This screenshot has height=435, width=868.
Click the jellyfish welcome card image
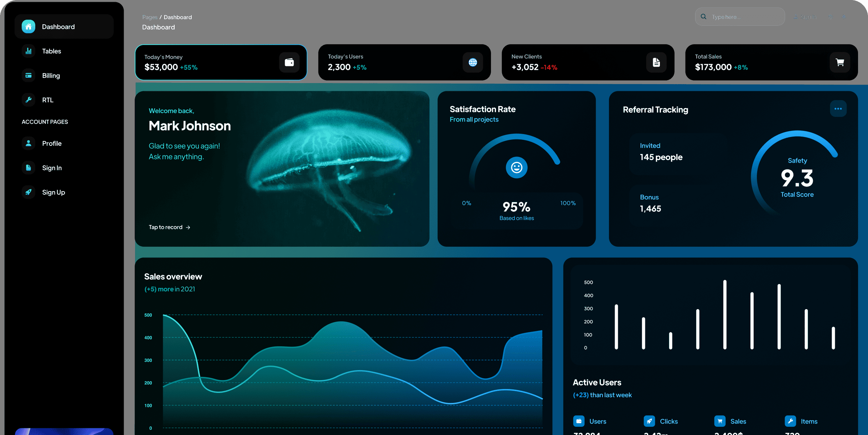(282, 169)
